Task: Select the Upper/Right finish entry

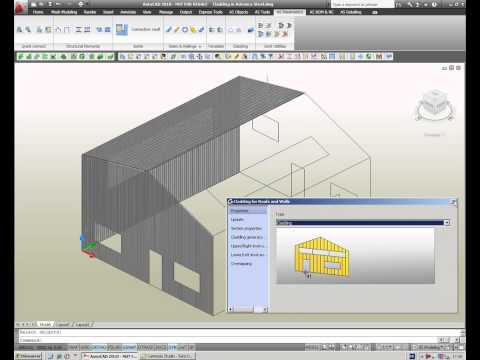Action: click(x=248, y=246)
